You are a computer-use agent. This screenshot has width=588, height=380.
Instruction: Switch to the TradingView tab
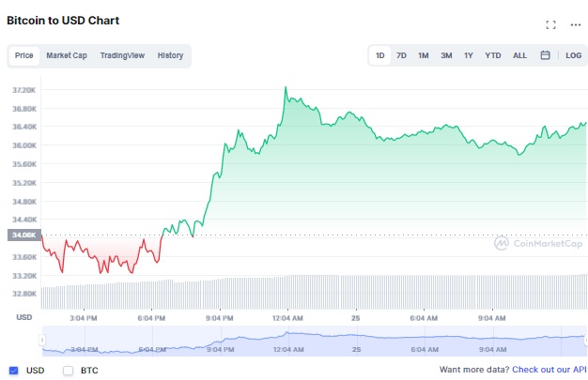coord(122,55)
